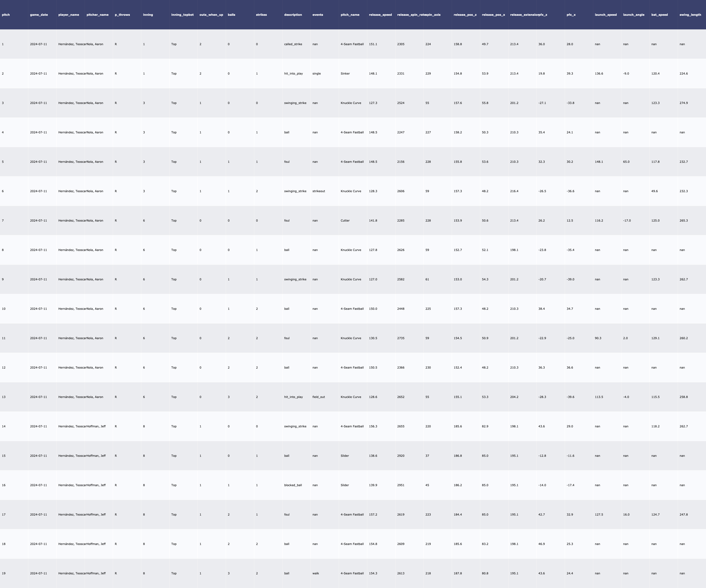This screenshot has height=588, width=706.
Task: Click the 'single' events cell in row 2
Action: 316,74
